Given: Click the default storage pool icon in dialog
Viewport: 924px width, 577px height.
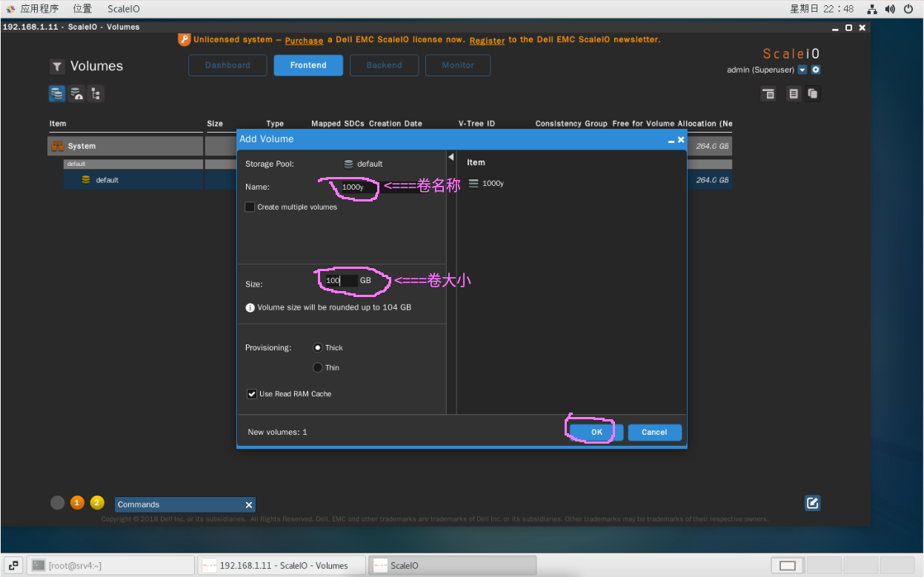Looking at the screenshot, I should [349, 164].
